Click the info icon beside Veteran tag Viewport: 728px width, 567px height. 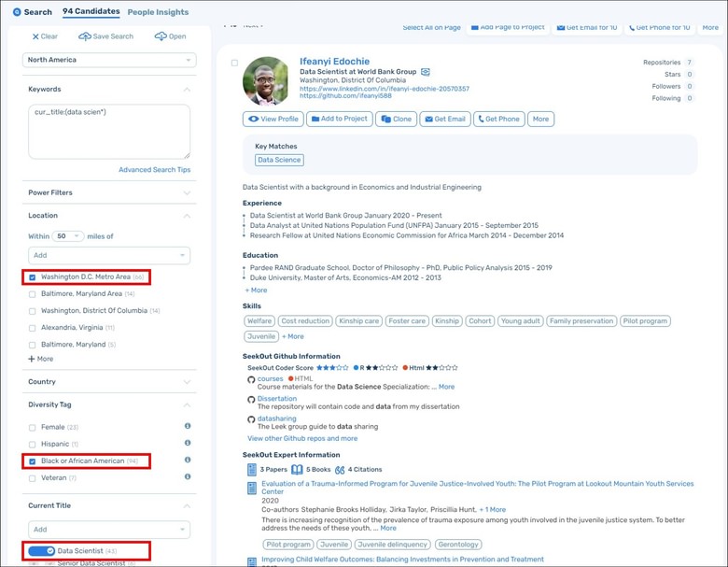click(x=188, y=477)
